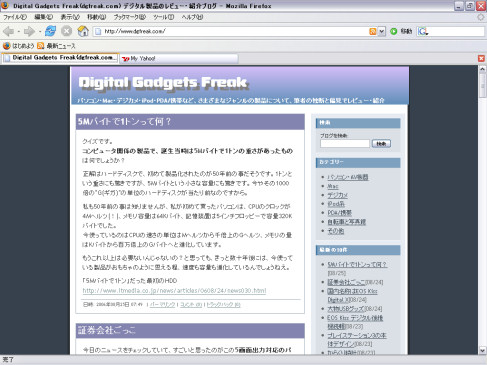Open the address bar URL history dropdown

(382, 31)
